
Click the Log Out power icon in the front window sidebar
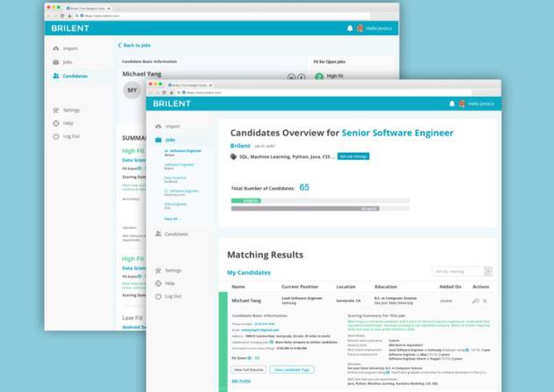[158, 296]
